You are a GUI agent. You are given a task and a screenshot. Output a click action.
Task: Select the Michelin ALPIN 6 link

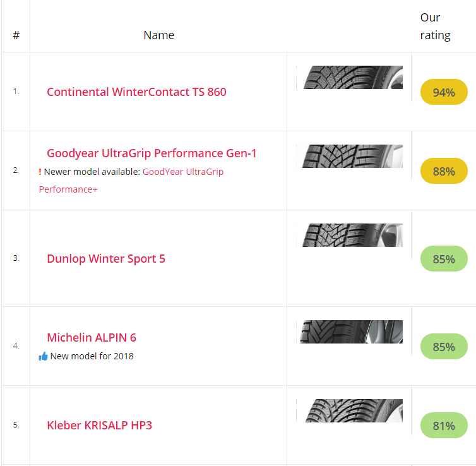92,338
